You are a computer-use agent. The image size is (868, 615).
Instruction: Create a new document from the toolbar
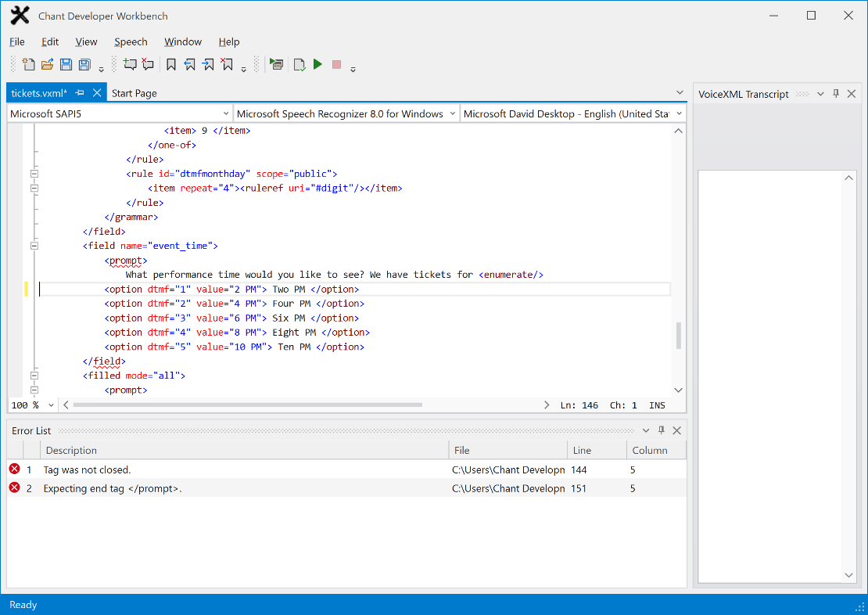pyautogui.click(x=28, y=64)
